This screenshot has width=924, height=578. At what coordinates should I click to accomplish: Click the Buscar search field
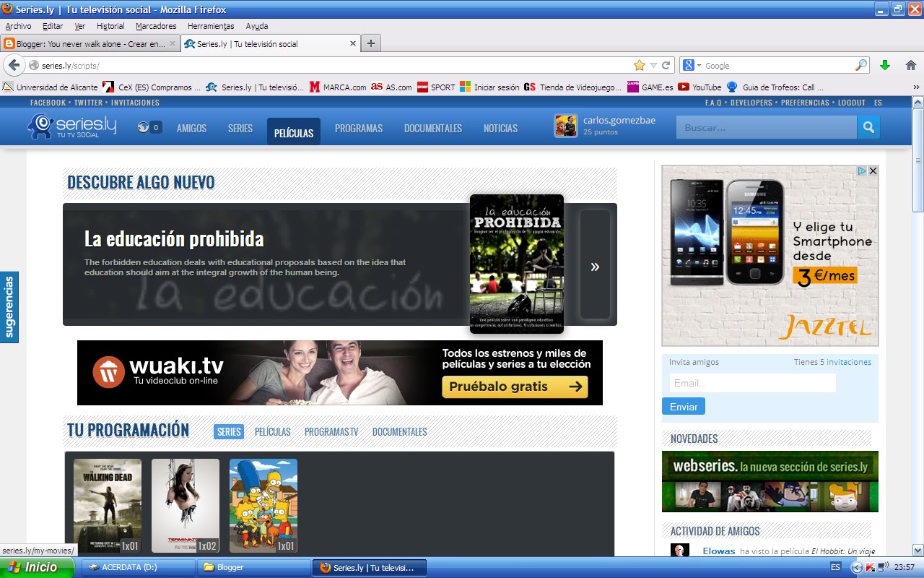(767, 127)
